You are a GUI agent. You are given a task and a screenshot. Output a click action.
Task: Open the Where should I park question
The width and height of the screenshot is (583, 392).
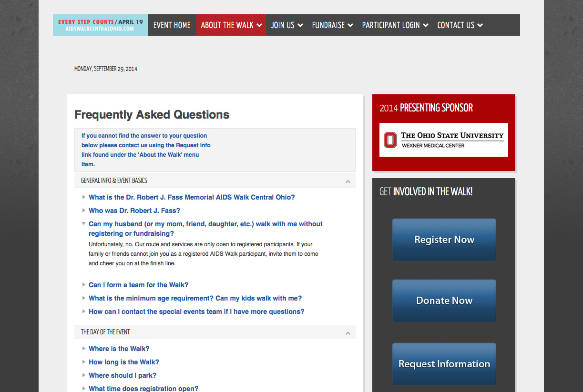pyautogui.click(x=122, y=375)
